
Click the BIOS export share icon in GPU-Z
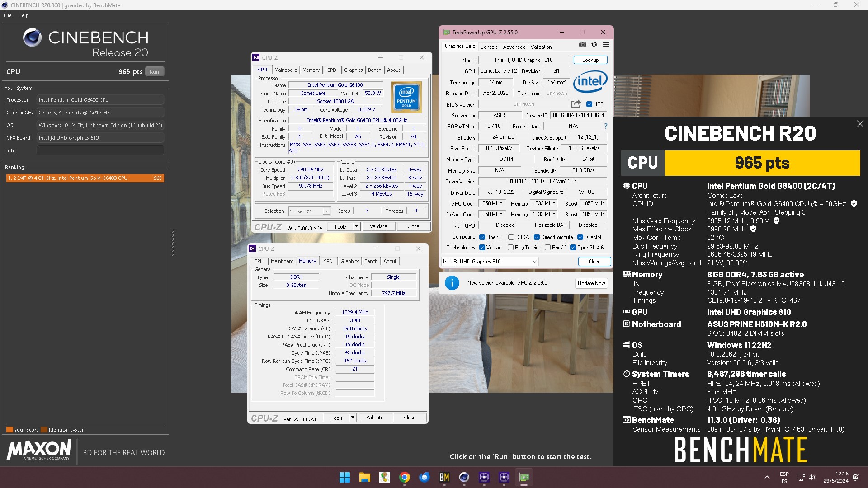(x=576, y=104)
